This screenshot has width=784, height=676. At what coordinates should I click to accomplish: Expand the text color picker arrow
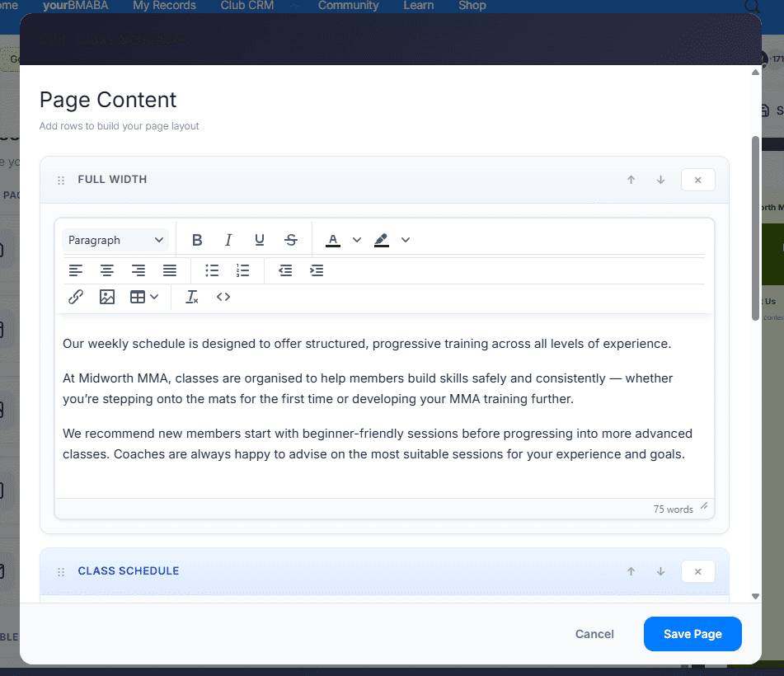click(357, 240)
